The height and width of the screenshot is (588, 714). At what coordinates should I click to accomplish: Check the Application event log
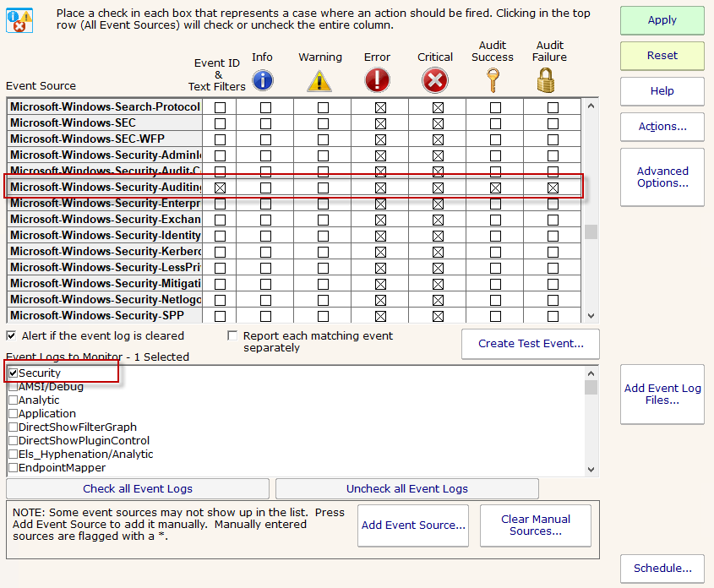pos(14,413)
